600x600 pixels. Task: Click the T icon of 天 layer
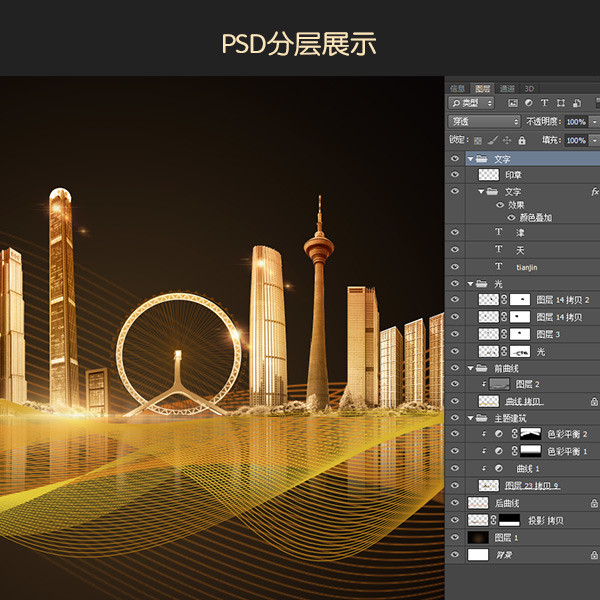pos(499,249)
